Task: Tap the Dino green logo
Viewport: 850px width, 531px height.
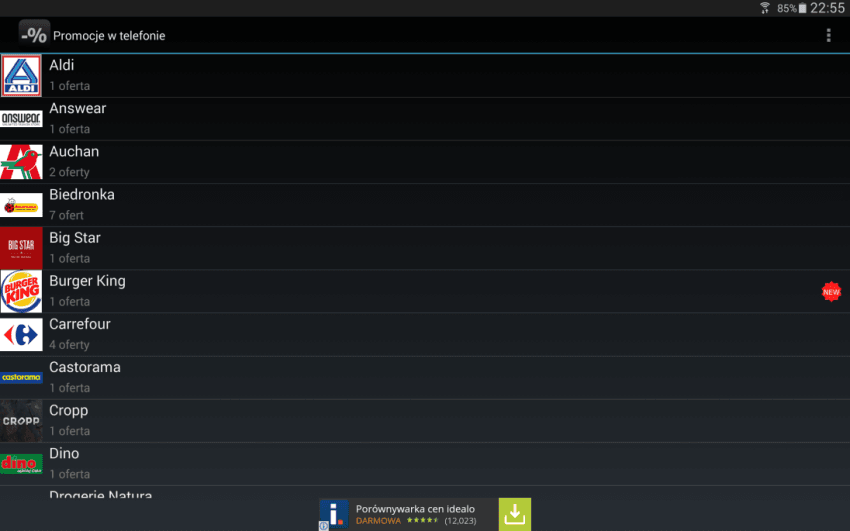Action: (21, 464)
